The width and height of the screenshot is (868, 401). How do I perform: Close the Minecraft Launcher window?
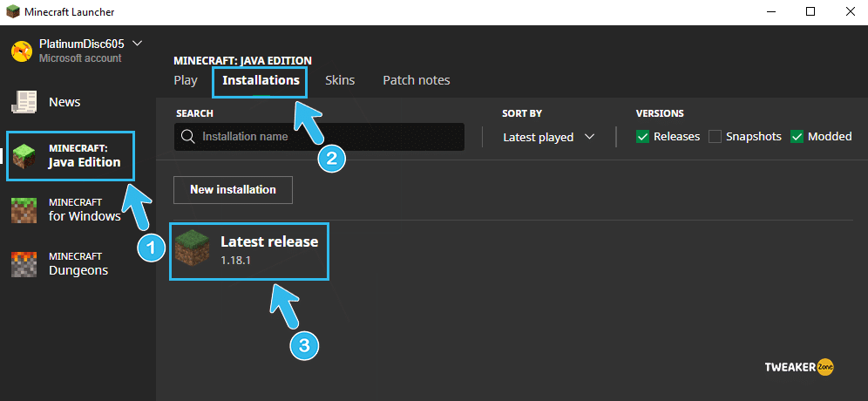tap(851, 11)
